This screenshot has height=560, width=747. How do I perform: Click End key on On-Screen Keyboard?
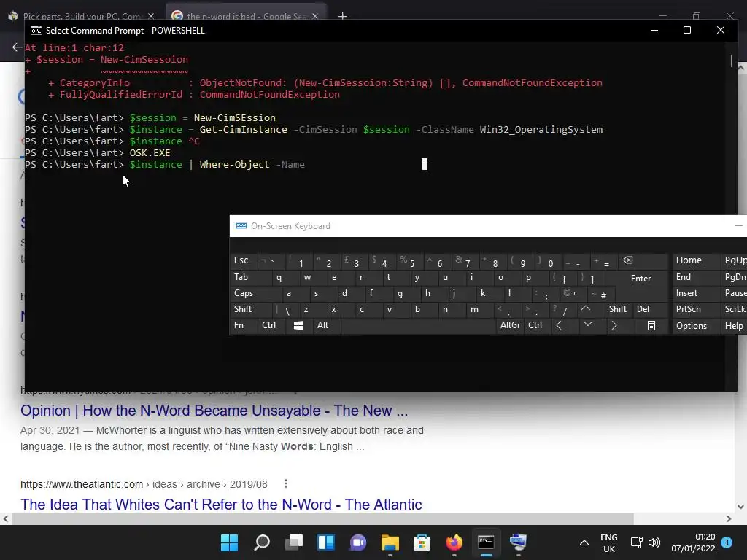point(695,277)
